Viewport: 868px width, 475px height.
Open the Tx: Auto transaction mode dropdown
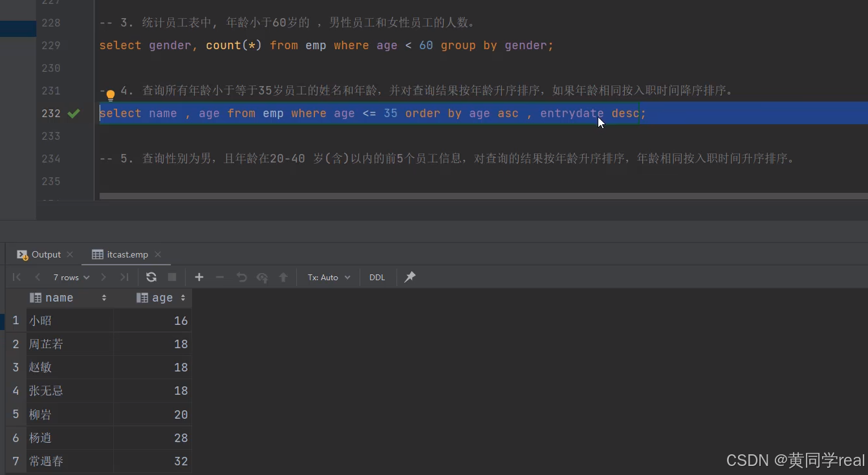[x=329, y=277]
